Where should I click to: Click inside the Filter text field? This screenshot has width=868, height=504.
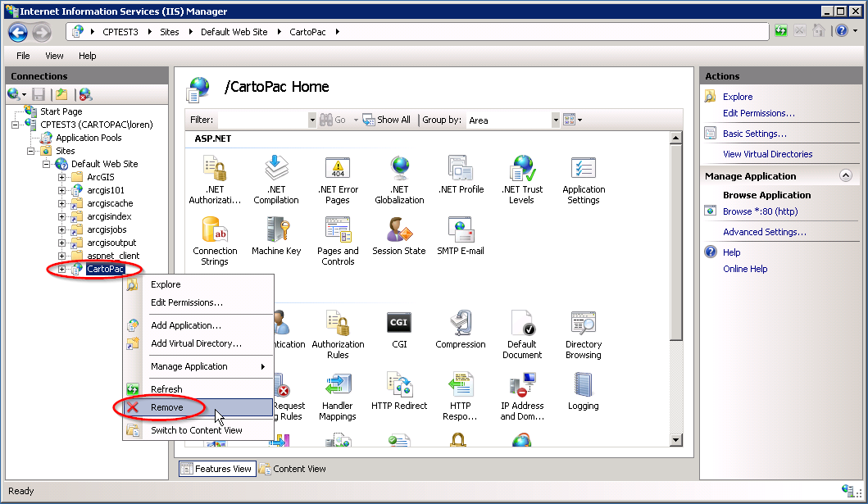pos(263,120)
